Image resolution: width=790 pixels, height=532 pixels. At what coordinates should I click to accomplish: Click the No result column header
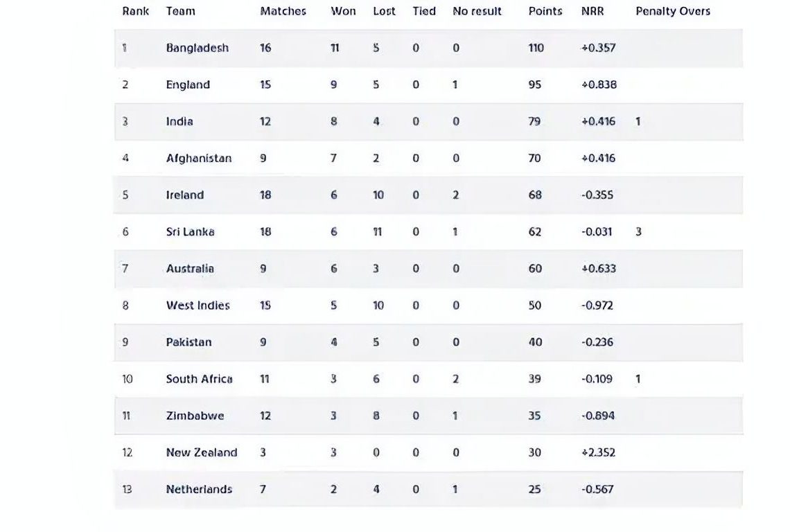(x=477, y=11)
